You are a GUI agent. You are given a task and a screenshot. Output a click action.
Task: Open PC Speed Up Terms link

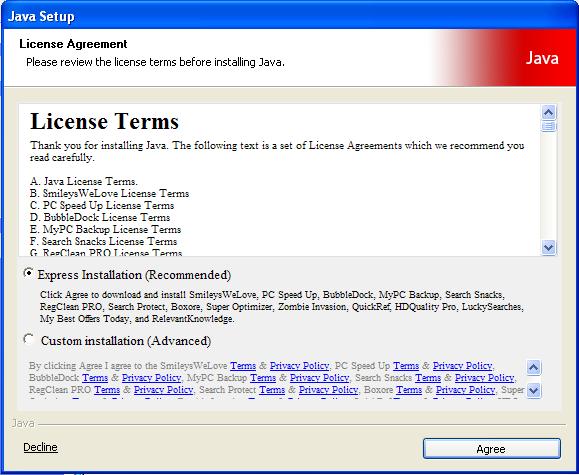click(x=406, y=366)
